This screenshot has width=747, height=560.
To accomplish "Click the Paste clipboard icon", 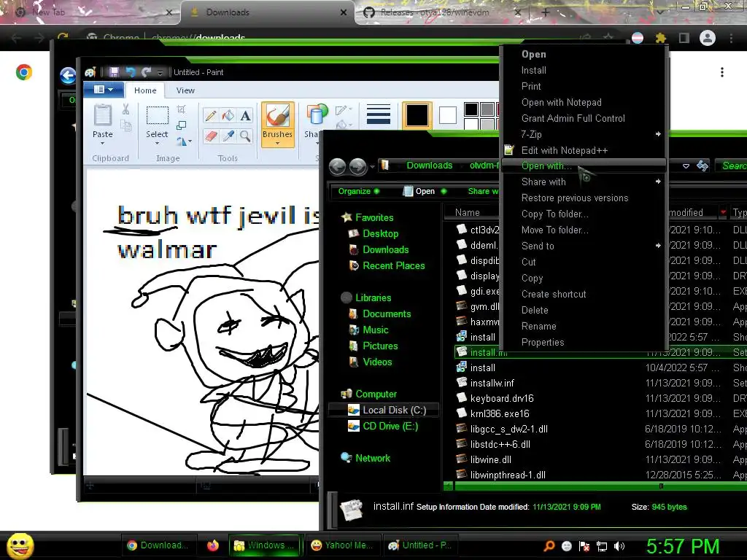I will pyautogui.click(x=102, y=116).
